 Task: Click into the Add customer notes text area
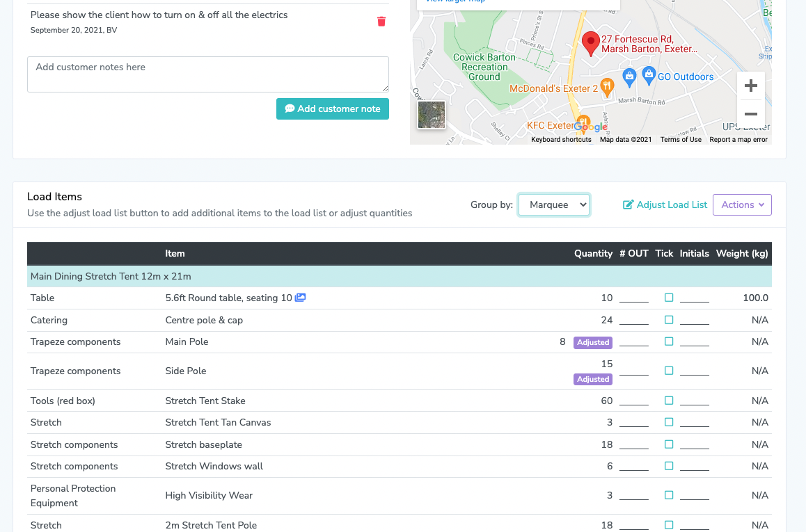pyautogui.click(x=208, y=74)
